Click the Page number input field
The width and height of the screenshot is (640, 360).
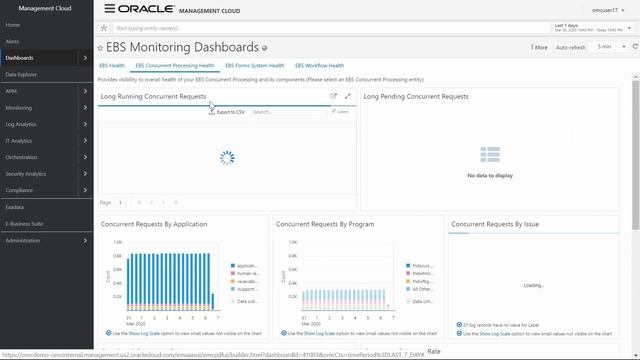coord(120,202)
